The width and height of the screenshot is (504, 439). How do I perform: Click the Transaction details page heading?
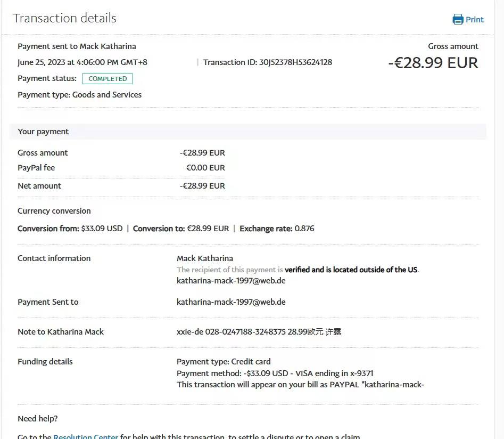(x=64, y=18)
